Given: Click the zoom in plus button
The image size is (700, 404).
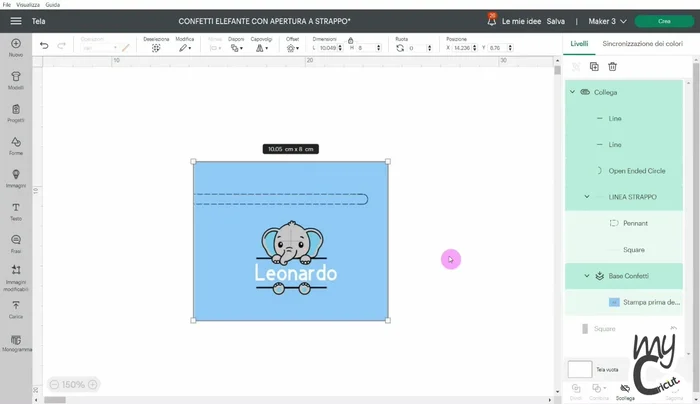Looking at the screenshot, I should tap(93, 384).
